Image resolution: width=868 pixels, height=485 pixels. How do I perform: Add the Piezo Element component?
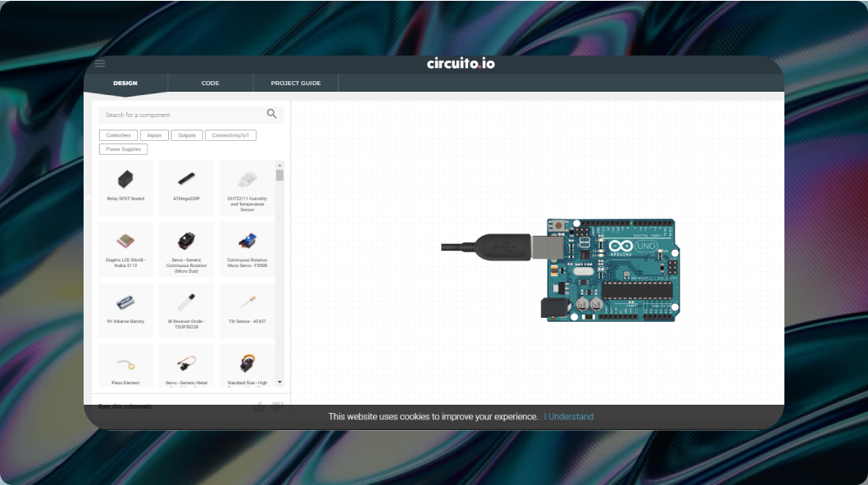coord(125,366)
